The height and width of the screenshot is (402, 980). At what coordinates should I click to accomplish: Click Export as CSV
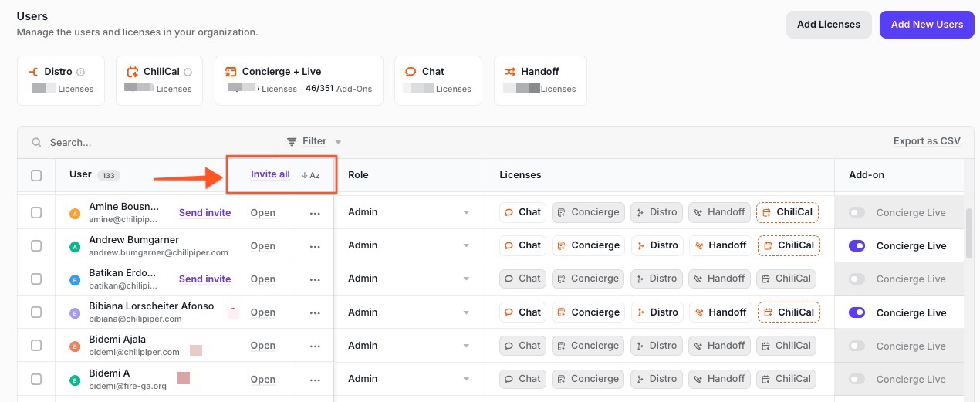(x=927, y=141)
